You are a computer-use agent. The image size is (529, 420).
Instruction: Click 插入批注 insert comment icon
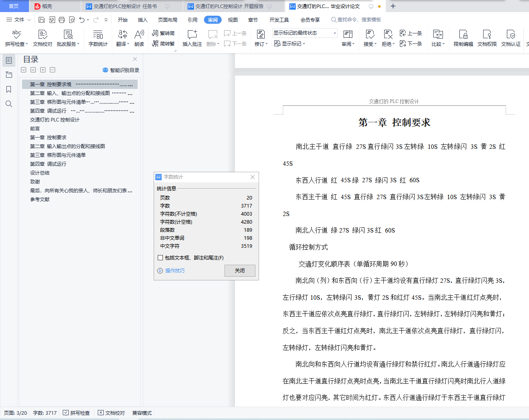click(x=192, y=38)
